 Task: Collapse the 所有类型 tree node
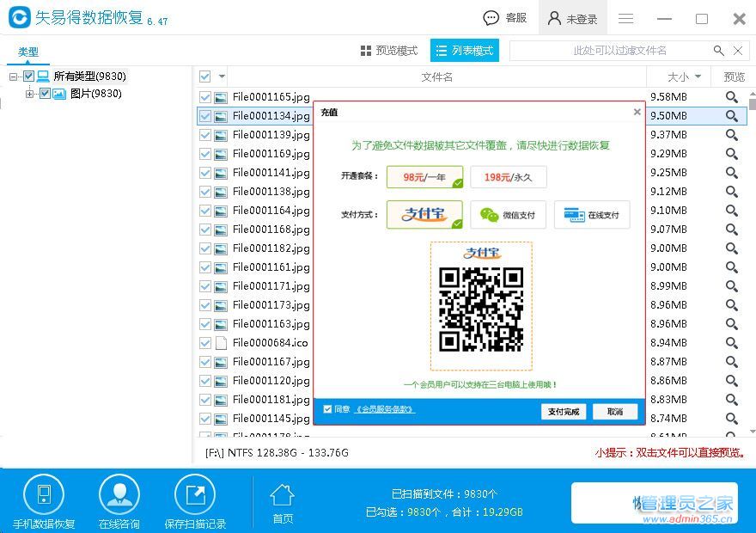pos(13,77)
